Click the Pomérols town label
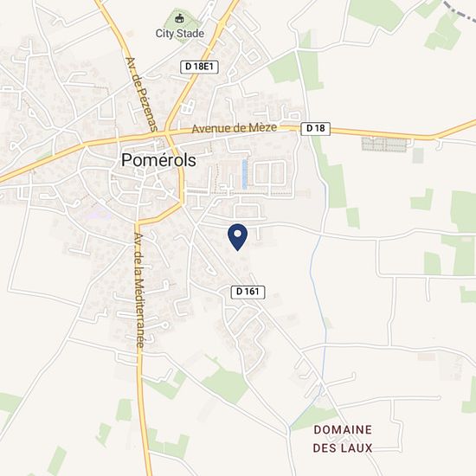Screen dimensions: 476x476 click(158, 160)
